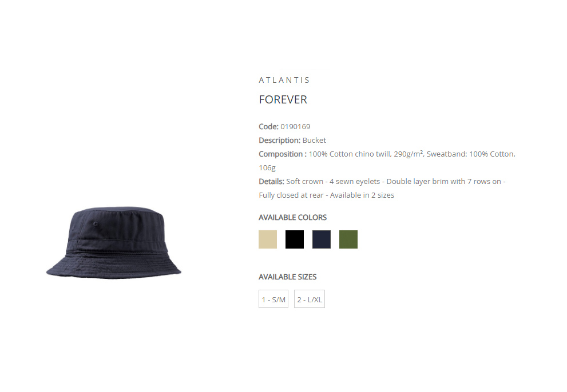Click the Composition label
The width and height of the screenshot is (567, 392).
click(283, 154)
